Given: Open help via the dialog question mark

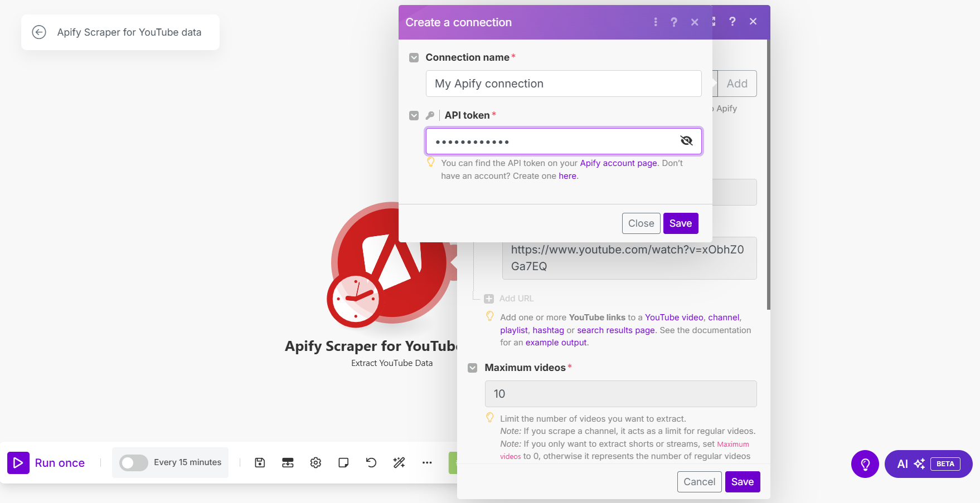Looking at the screenshot, I should point(674,22).
